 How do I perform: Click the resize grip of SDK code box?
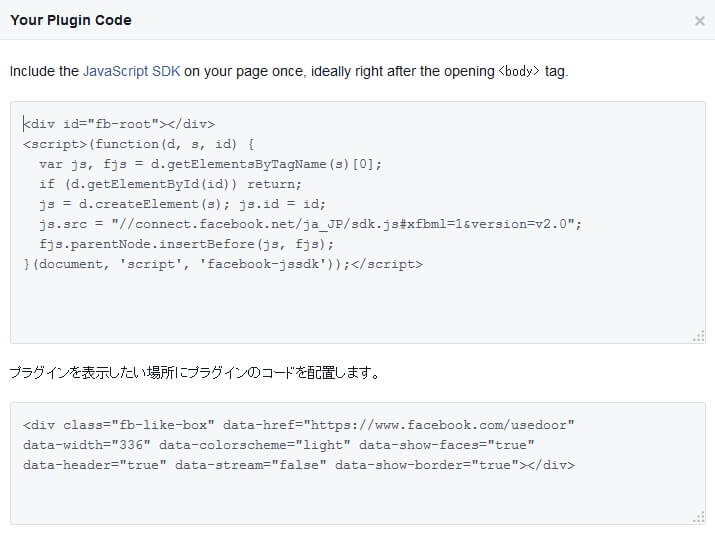[x=699, y=337]
